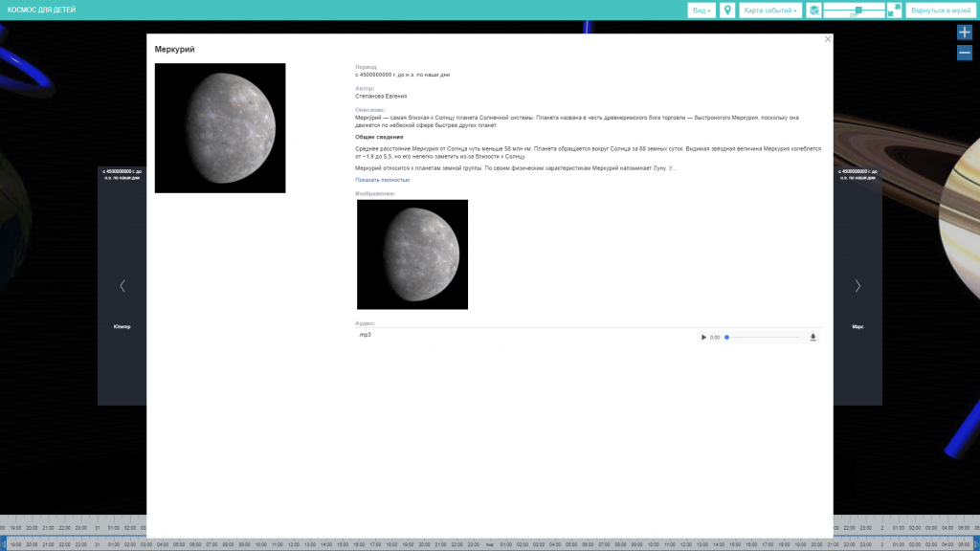
Task: Click Вернуться в музей button
Action: tap(940, 11)
